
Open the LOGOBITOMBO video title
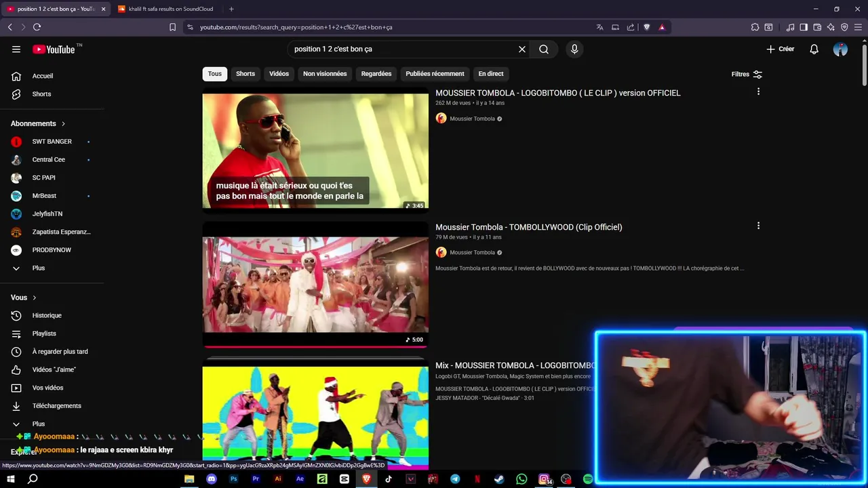(557, 93)
